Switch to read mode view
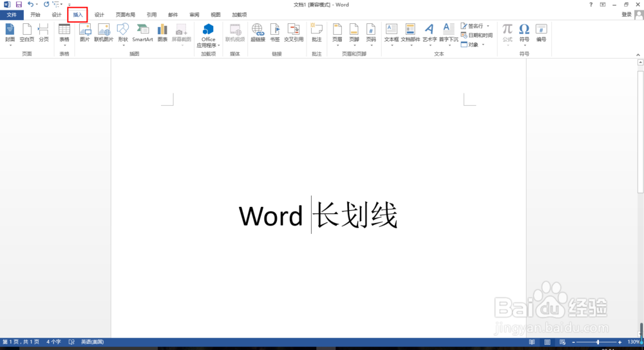The image size is (644, 350). point(532,342)
